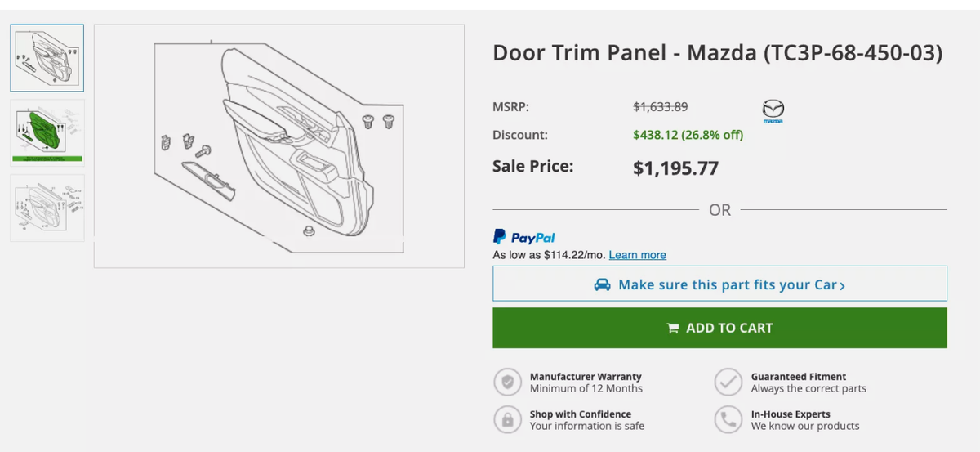Click Make sure this part fits your Car
Screen dimensions: 980x452
(x=728, y=284)
